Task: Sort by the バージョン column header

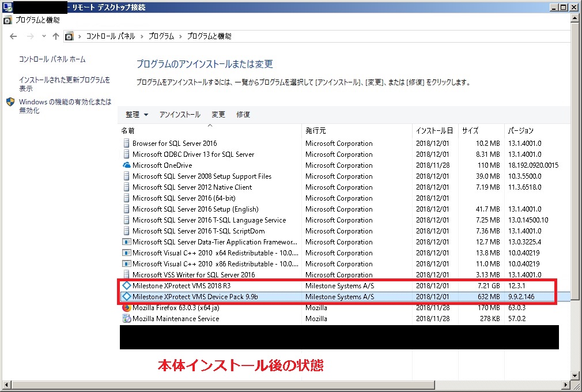Action: point(536,131)
